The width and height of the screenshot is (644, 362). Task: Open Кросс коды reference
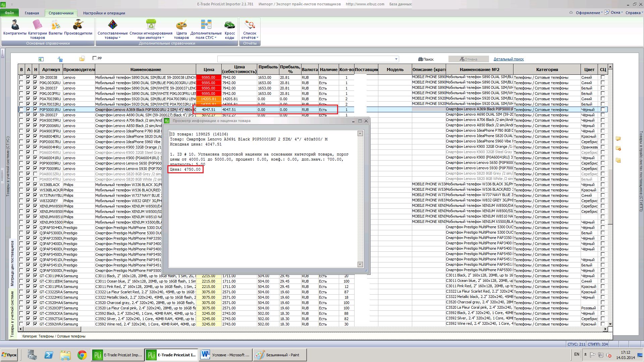pyautogui.click(x=230, y=29)
